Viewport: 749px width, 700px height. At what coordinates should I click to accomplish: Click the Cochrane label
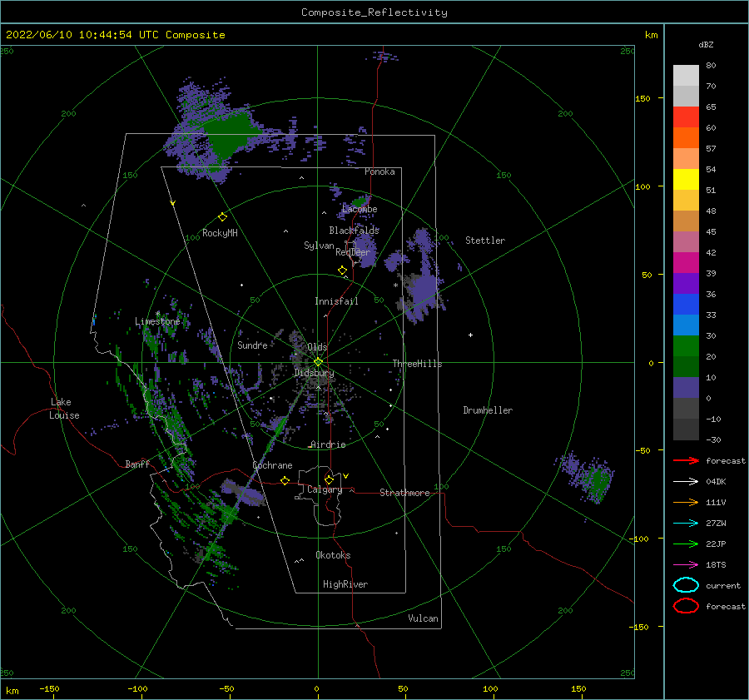(x=272, y=465)
